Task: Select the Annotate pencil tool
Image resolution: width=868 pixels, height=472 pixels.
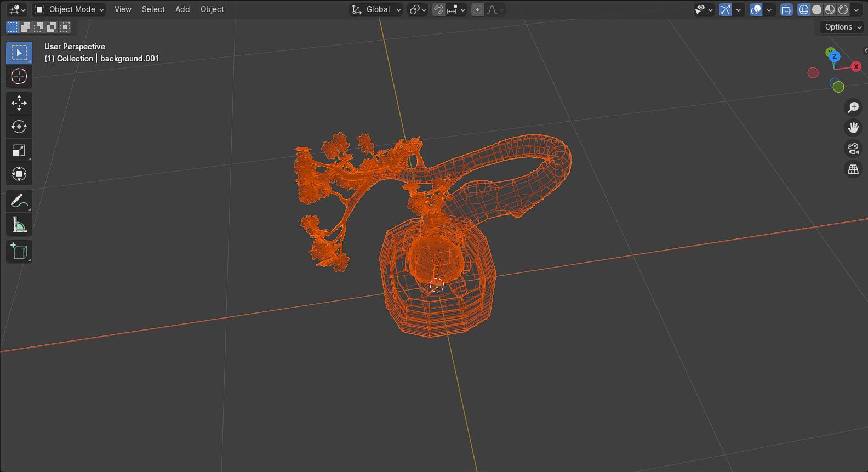Action: (x=19, y=201)
